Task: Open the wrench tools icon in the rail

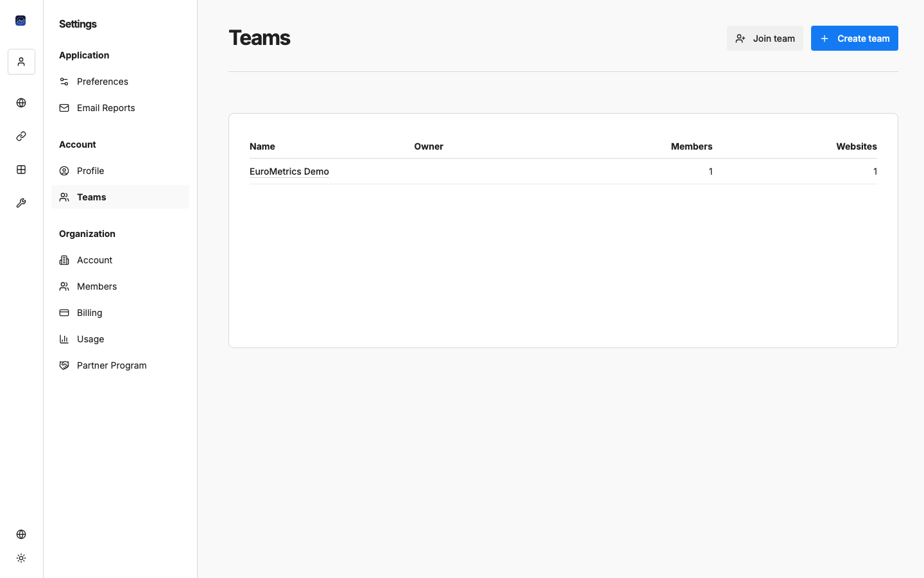Action: pyautogui.click(x=21, y=203)
